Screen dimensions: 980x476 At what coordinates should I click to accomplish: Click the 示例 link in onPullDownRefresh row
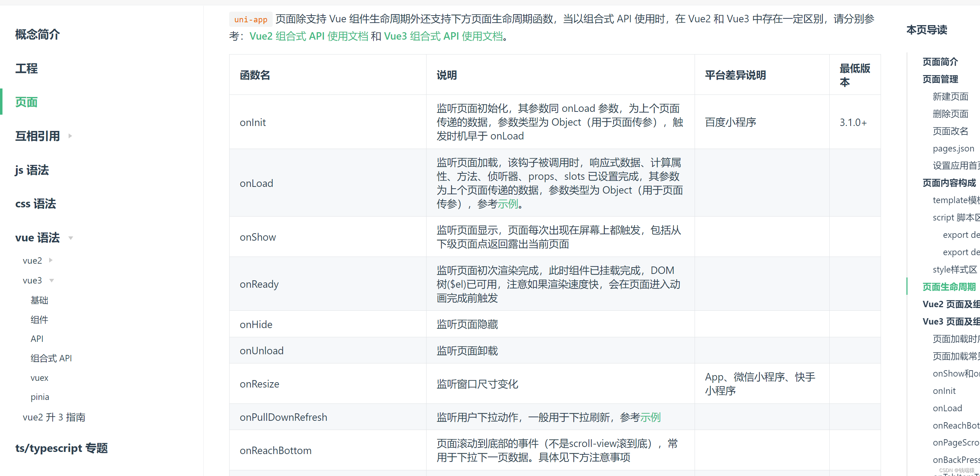pyautogui.click(x=650, y=417)
